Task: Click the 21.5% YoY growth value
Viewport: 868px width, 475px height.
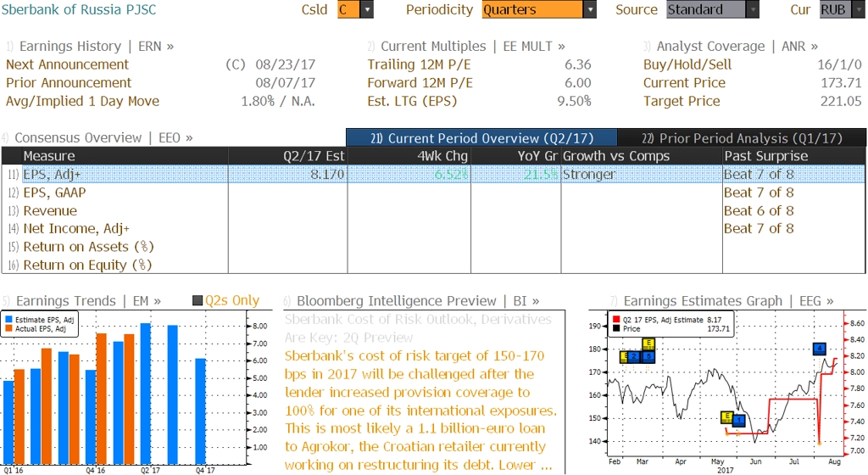Action: (x=541, y=174)
